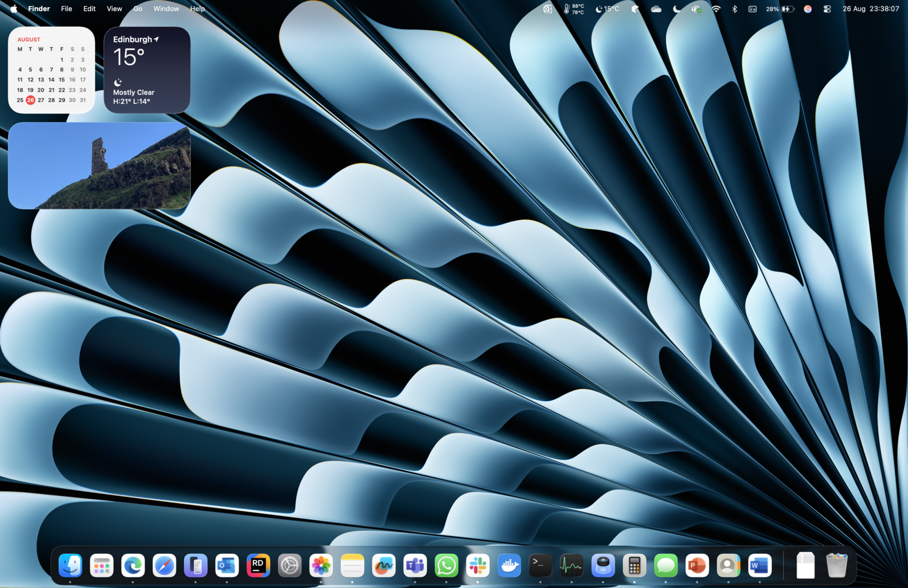Open Launchpad in the Dock
908x588 pixels.
[x=102, y=566]
